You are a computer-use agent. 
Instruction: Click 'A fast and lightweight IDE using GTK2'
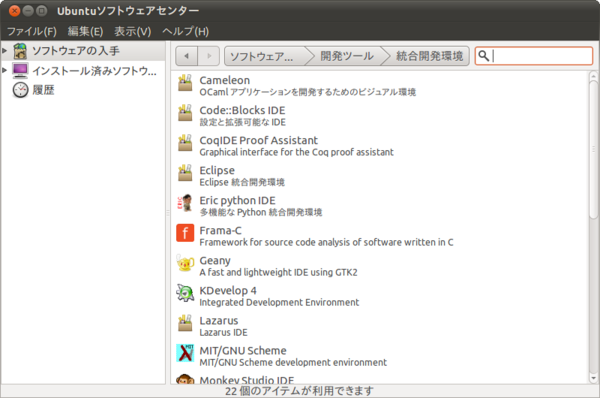278,272
